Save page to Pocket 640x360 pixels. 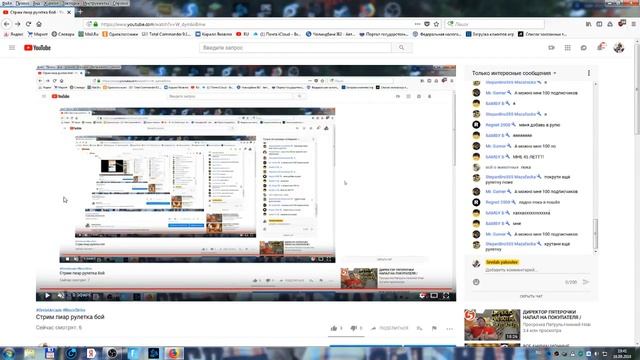[x=427, y=24]
